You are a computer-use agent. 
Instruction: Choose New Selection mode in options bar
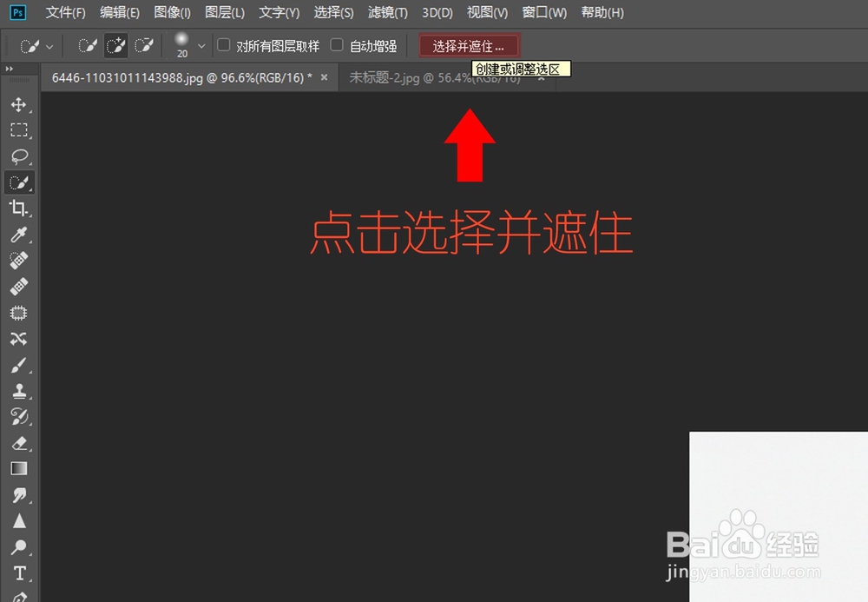(88, 45)
